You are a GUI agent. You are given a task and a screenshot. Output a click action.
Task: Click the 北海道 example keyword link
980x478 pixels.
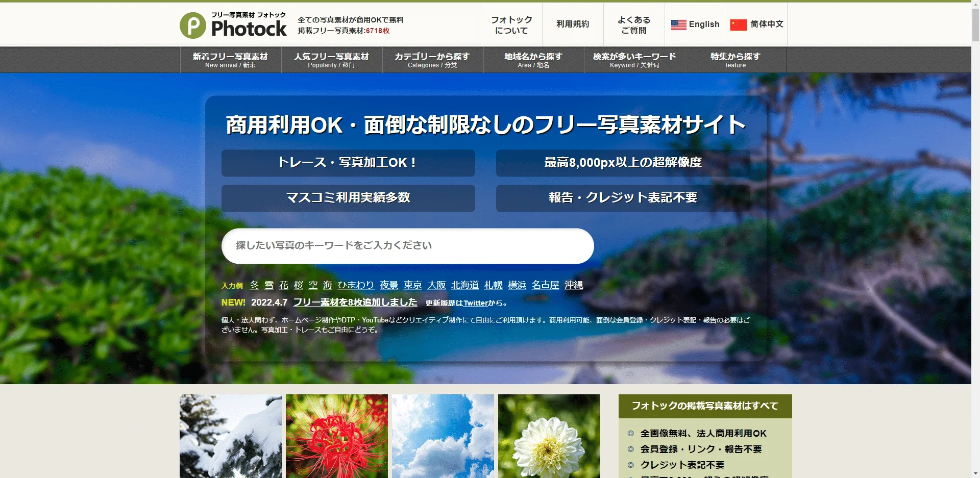tap(465, 285)
